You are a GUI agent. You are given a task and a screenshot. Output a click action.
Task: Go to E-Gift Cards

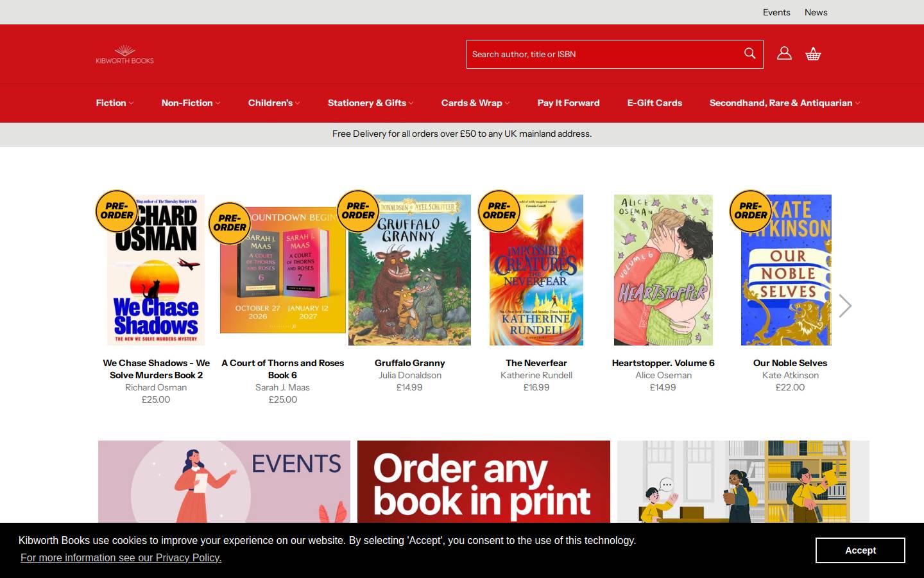pyautogui.click(x=654, y=103)
